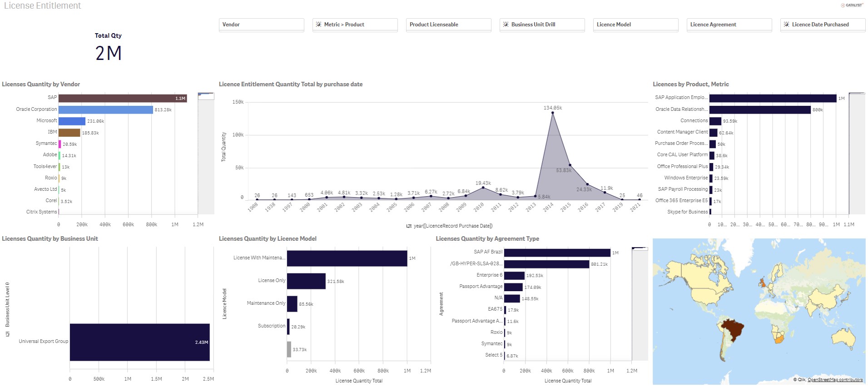
Task: Open the Business Unit Drill filter
Action: 542,25
